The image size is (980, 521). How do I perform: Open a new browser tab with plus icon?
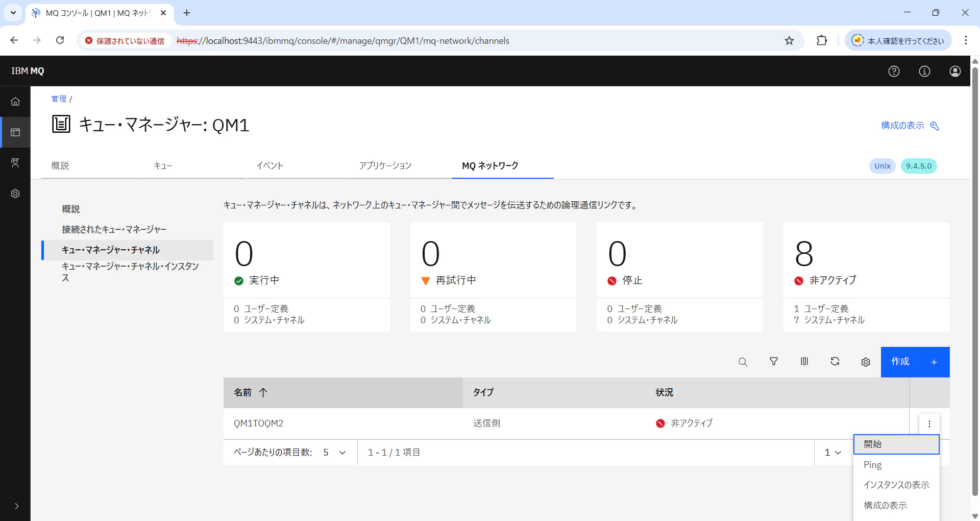coord(187,13)
